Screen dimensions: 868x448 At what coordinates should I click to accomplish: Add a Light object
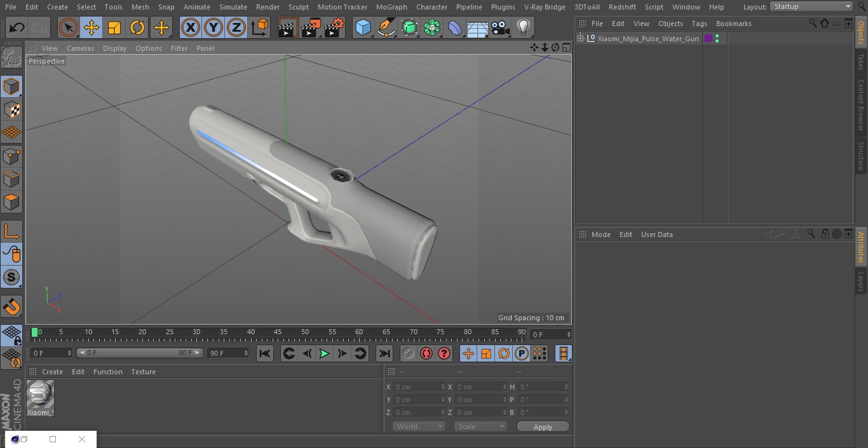point(523,27)
